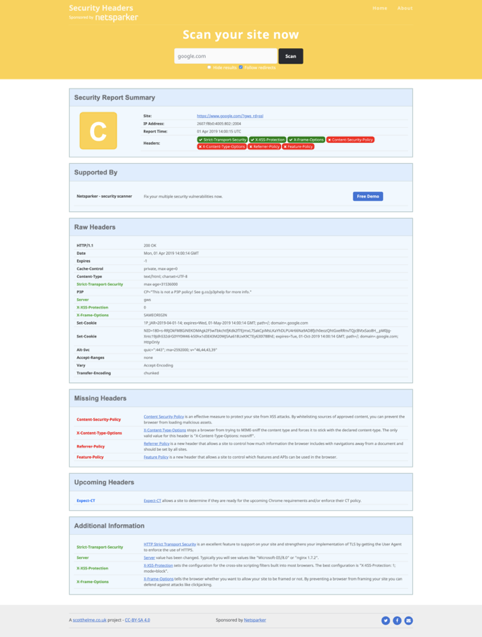Open the About menu item
This screenshot has width=482, height=637.
coord(405,8)
